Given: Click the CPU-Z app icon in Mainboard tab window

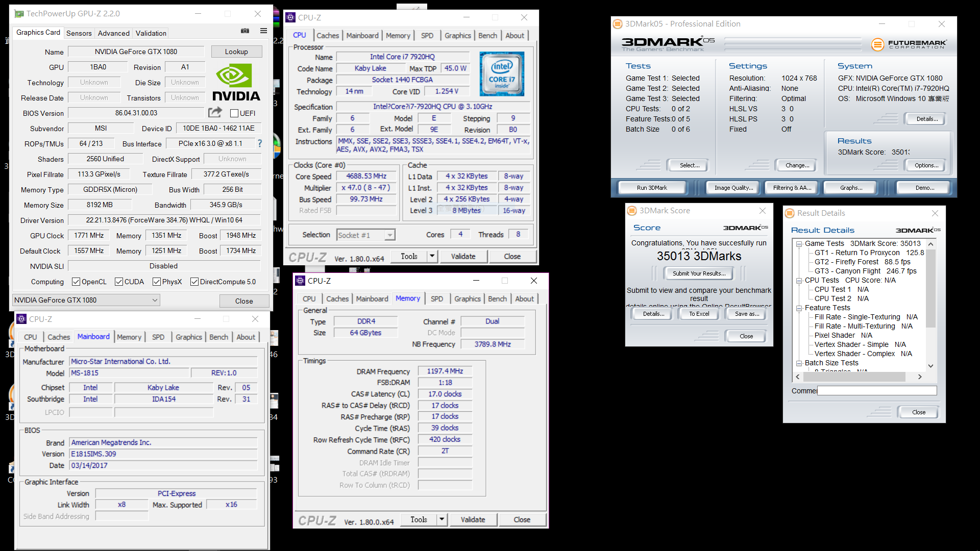Looking at the screenshot, I should [21, 319].
